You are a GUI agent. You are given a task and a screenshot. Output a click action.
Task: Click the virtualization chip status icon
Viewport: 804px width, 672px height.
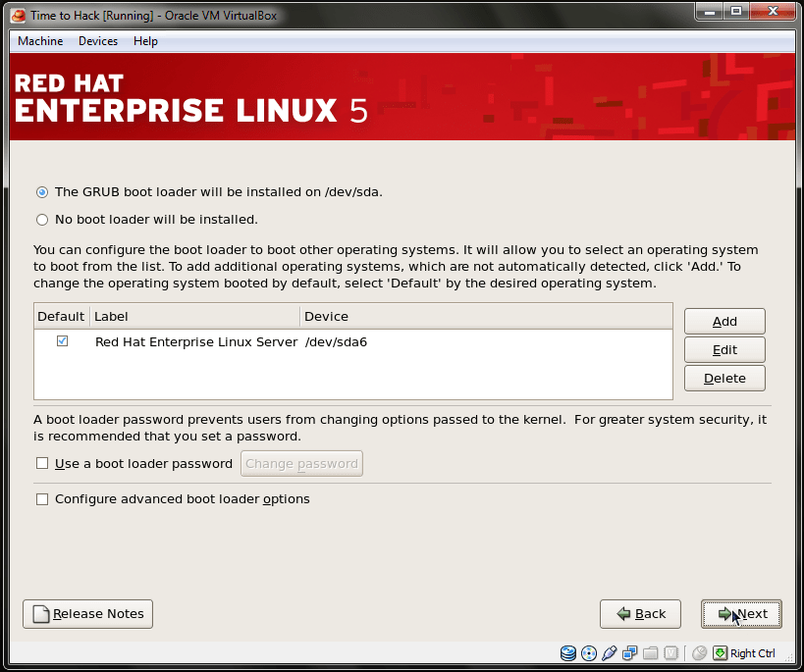point(670,653)
